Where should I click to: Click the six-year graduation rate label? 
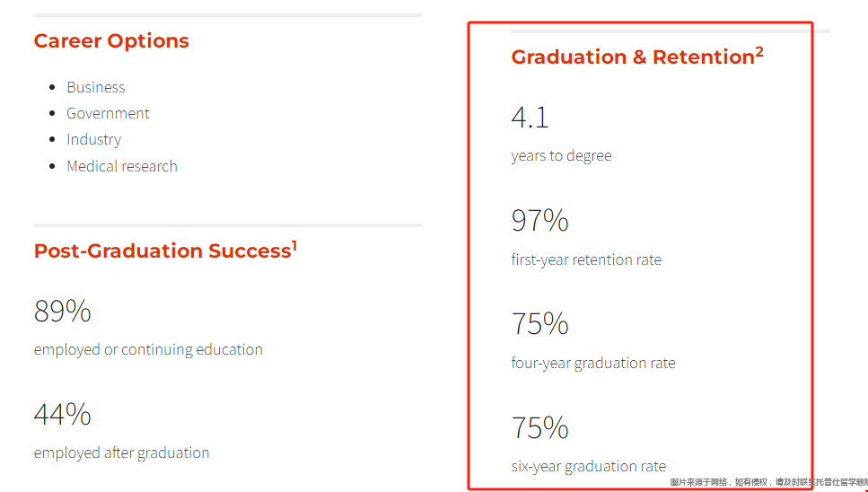pos(589,467)
